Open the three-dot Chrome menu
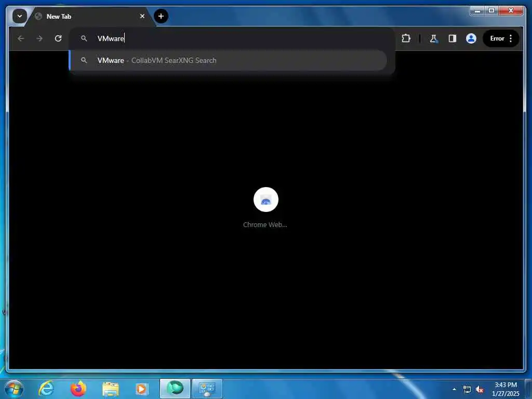 (x=511, y=38)
